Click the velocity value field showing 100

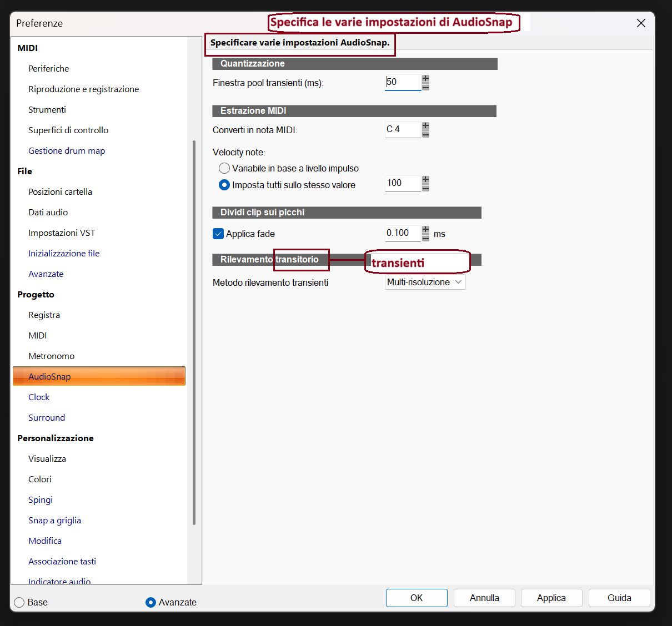click(403, 183)
